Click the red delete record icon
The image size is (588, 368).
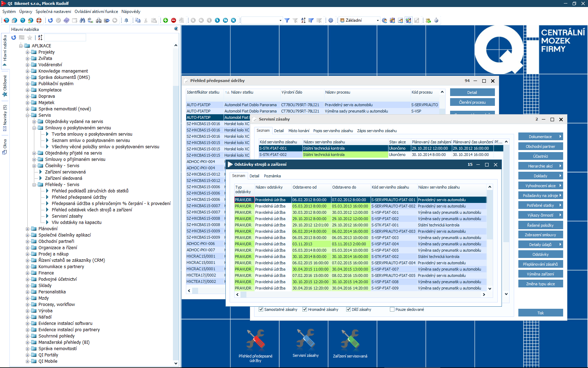[174, 20]
